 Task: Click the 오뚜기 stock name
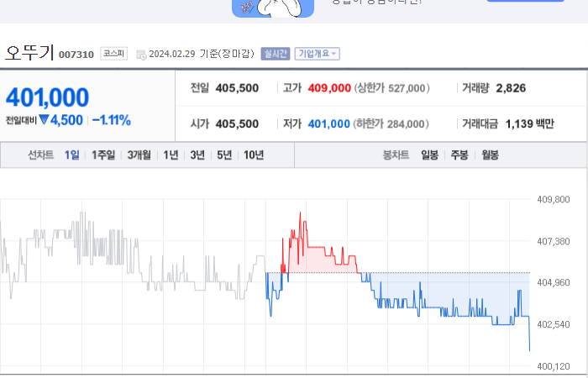(x=29, y=52)
